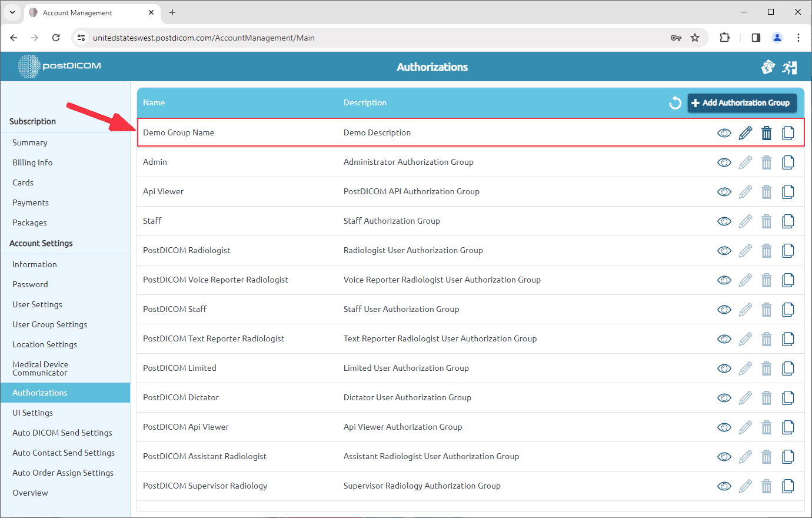Screen dimensions: 812x518
Task: Edit Demo Group Name with the pencil icon
Action: click(745, 132)
